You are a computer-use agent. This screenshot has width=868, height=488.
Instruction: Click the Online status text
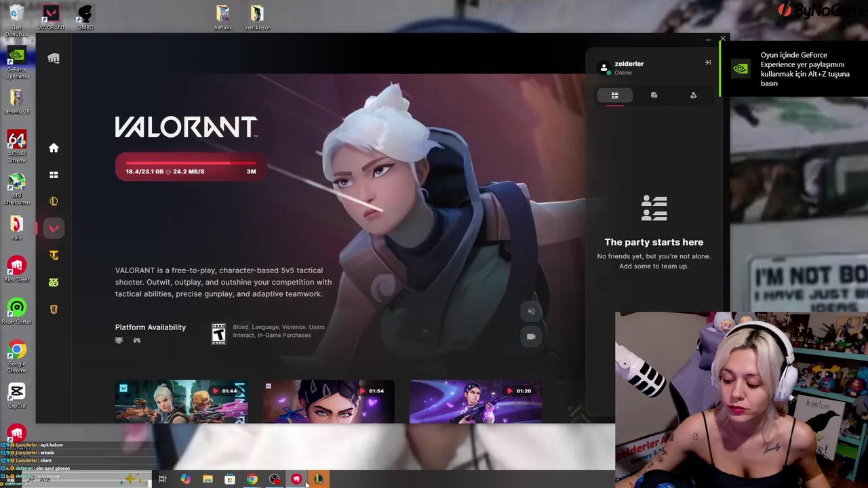point(623,73)
